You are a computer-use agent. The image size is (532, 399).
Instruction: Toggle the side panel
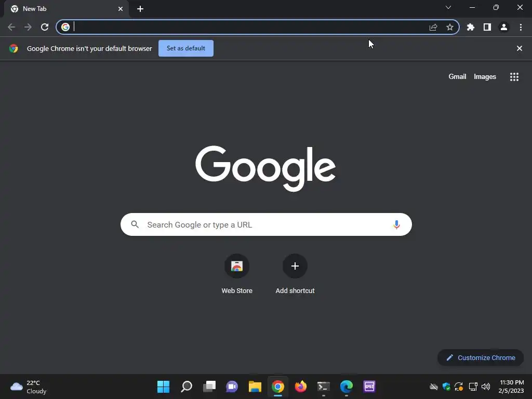487,27
